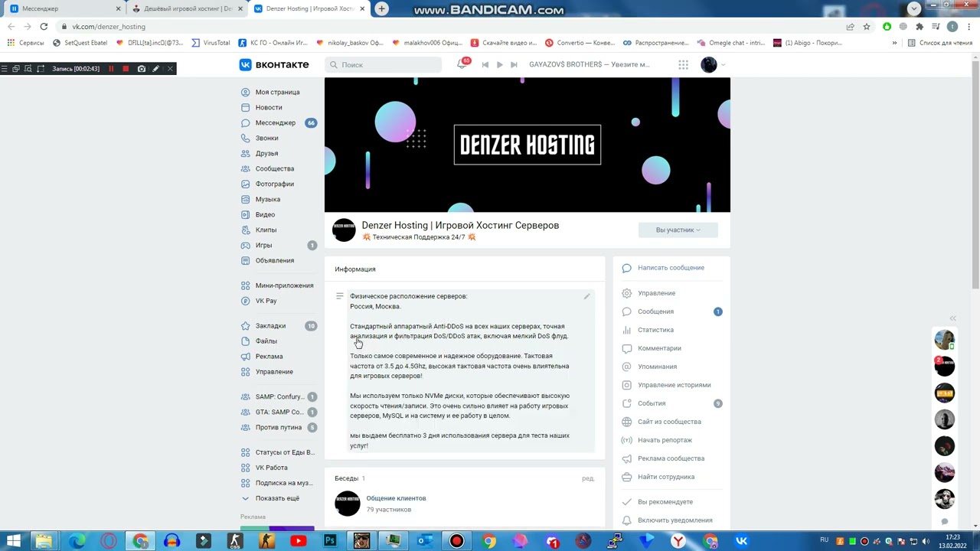Open Игры section
Screen dimensions: 980x551
(263, 245)
